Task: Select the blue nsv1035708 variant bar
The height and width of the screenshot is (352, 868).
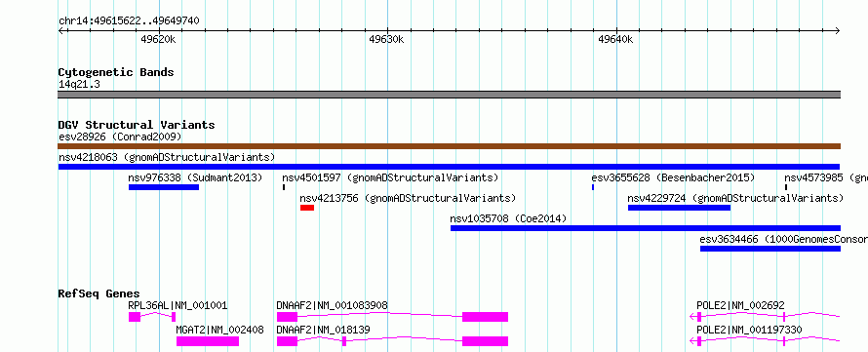Action: point(646,228)
